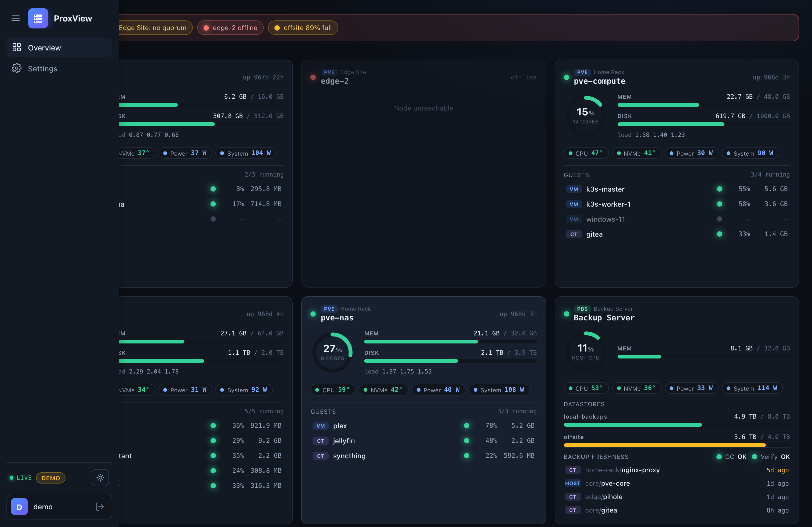Click CT badge next to syncthing
This screenshot has height=527, width=812.
(320, 456)
